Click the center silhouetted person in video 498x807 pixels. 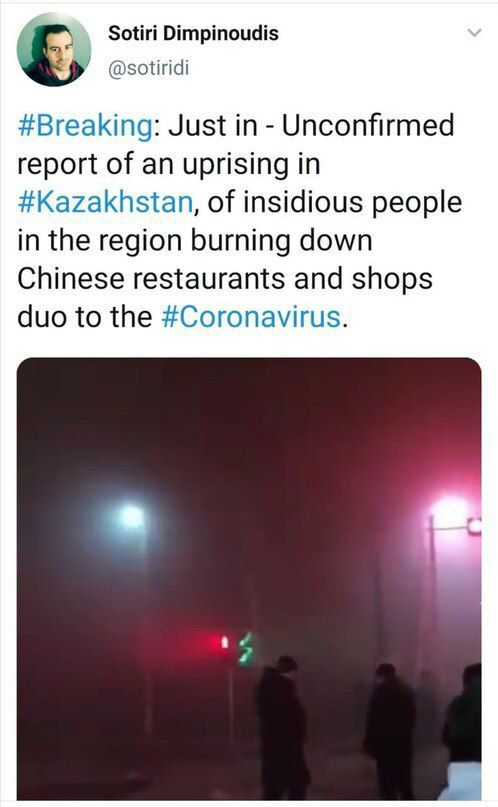(282, 727)
